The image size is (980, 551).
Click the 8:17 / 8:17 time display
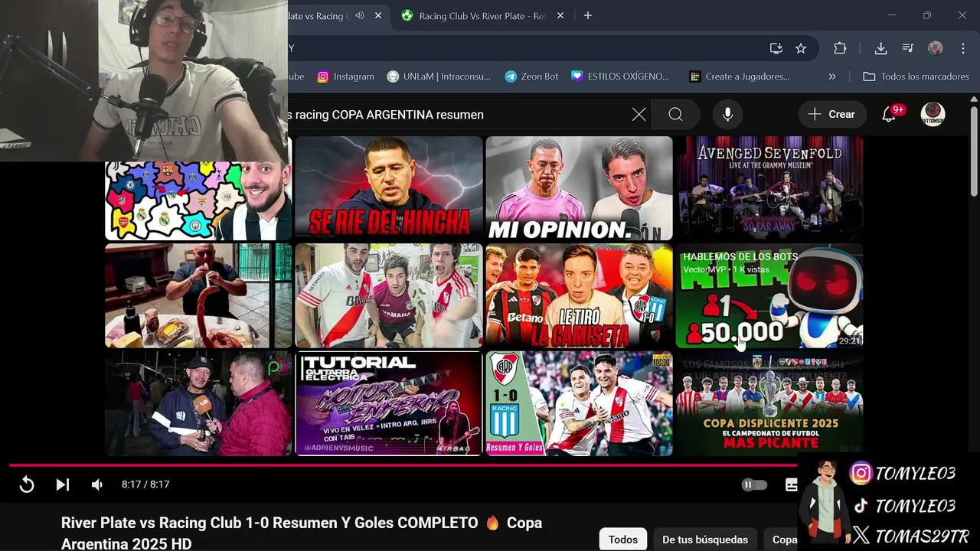pos(145,484)
